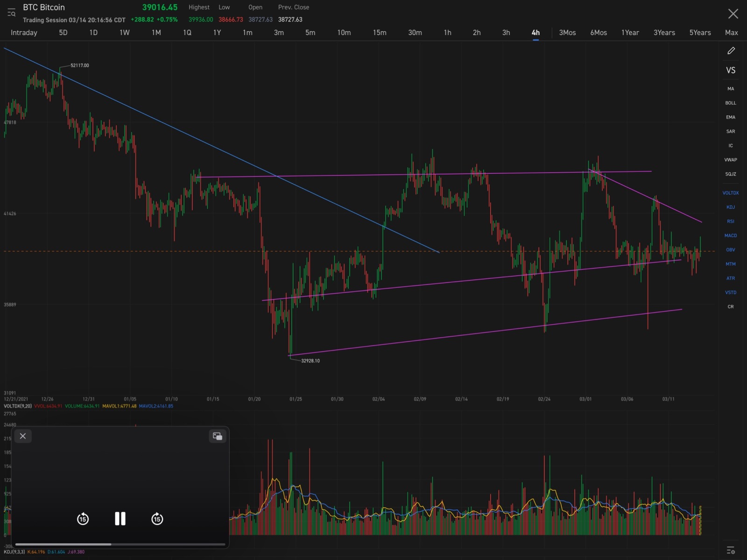Screen dimensions: 747x560
Task: Select the 15m interval
Action: pyautogui.click(x=380, y=33)
